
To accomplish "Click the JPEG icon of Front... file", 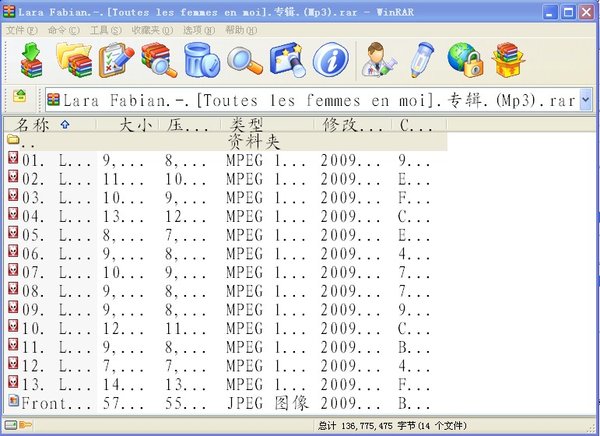I will [x=13, y=400].
